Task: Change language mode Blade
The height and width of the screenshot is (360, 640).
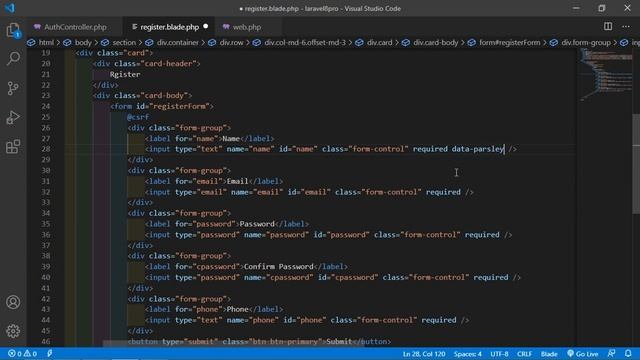Action: click(549, 353)
